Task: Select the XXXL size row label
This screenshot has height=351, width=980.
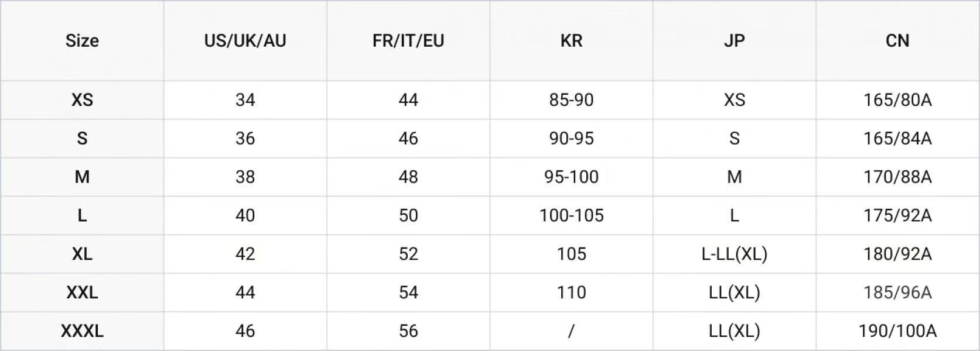Action: pyautogui.click(x=82, y=331)
